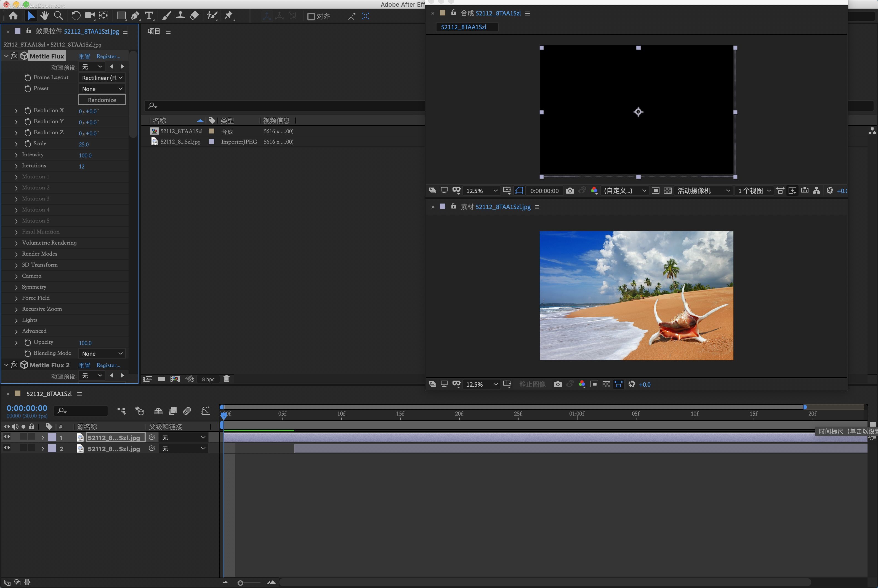The height and width of the screenshot is (588, 878).
Task: Enable the snapping 对齐 checkbox
Action: [x=311, y=16]
